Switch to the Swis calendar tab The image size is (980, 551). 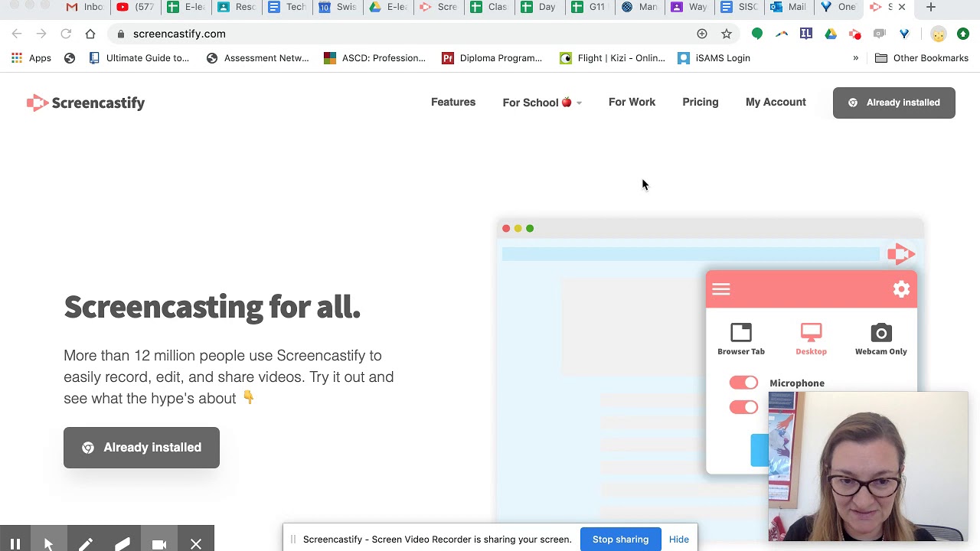tap(338, 7)
